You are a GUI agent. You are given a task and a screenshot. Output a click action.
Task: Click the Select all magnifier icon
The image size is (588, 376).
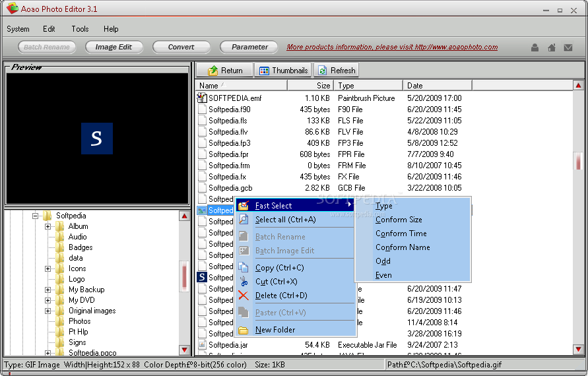pyautogui.click(x=244, y=219)
